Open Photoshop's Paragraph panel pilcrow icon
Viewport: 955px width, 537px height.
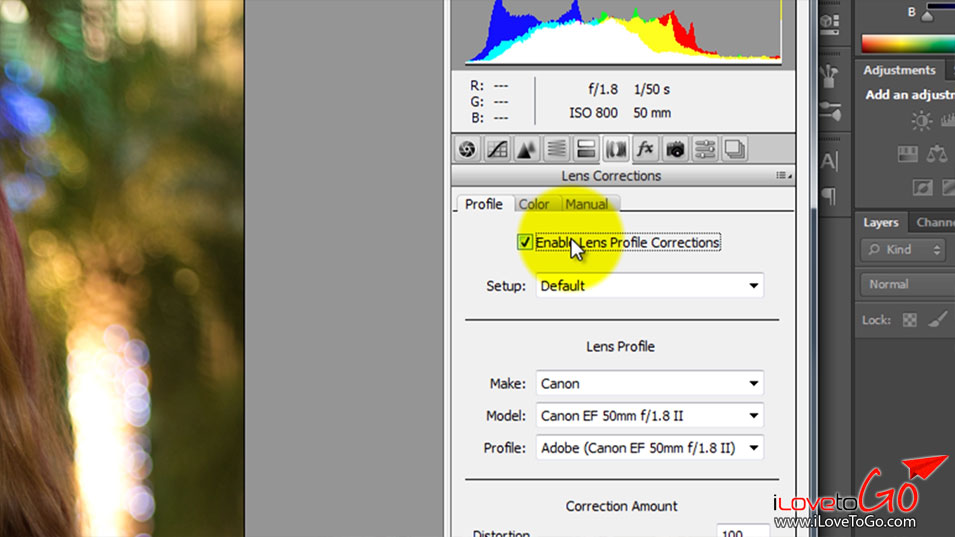829,195
